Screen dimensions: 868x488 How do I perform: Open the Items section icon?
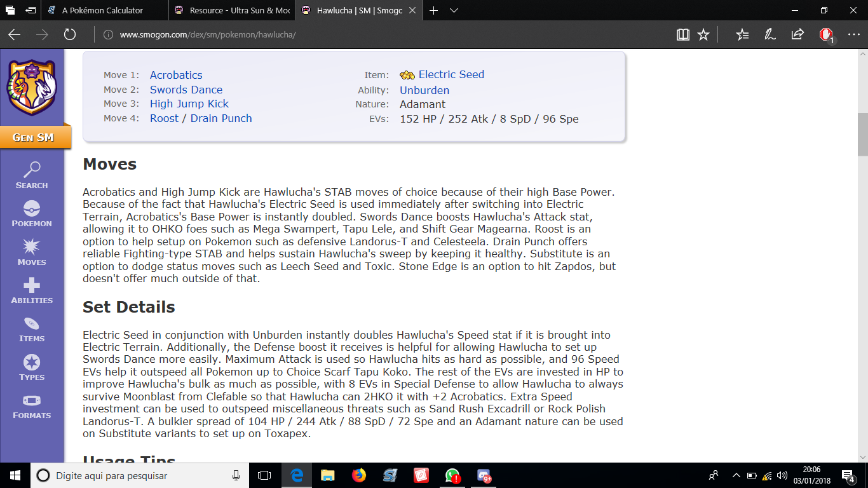(32, 323)
